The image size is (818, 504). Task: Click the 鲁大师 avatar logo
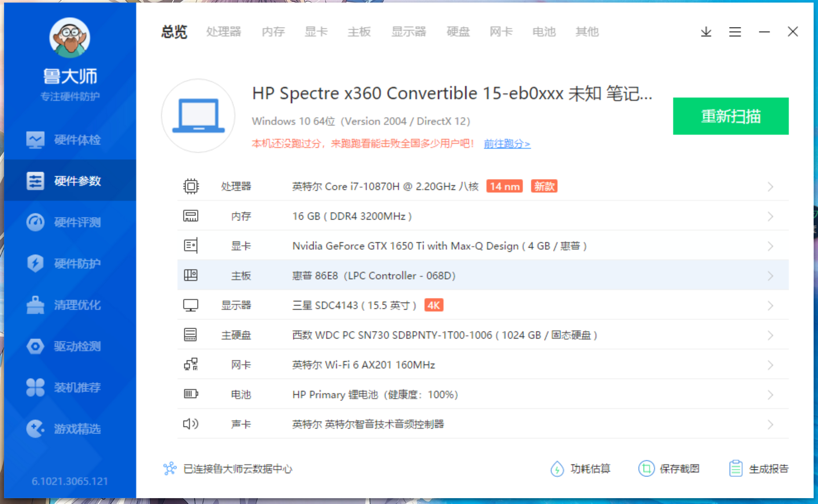coord(70,37)
